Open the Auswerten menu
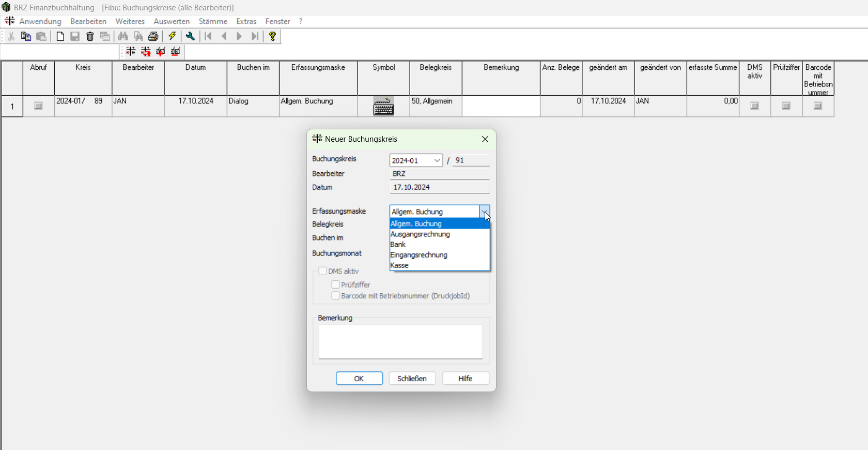This screenshot has height=450, width=868. 172,22
